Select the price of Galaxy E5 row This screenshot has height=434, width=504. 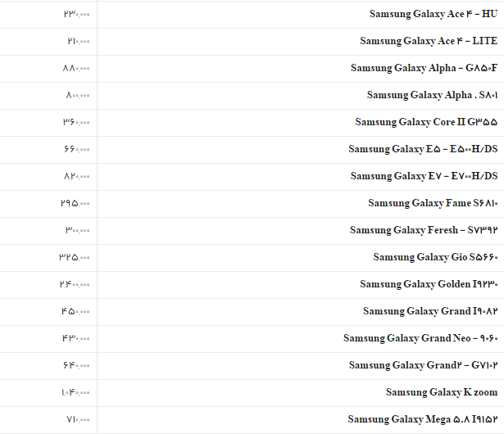(76, 149)
